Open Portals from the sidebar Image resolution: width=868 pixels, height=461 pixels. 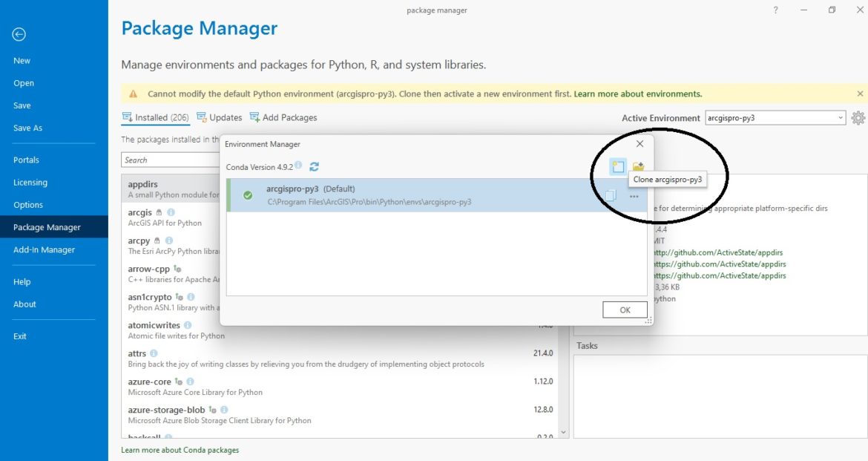[26, 160]
